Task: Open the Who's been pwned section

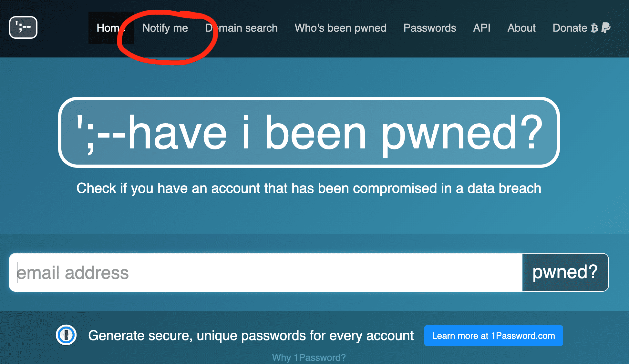Action: pyautogui.click(x=340, y=28)
